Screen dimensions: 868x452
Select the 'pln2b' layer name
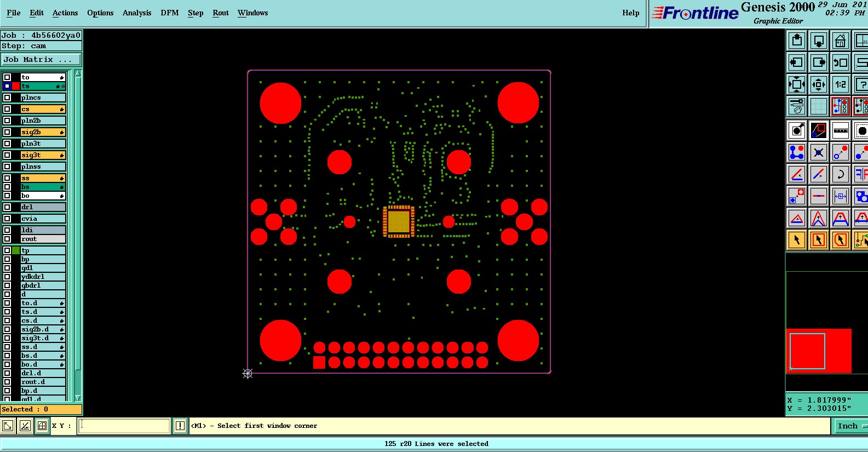pos(43,121)
